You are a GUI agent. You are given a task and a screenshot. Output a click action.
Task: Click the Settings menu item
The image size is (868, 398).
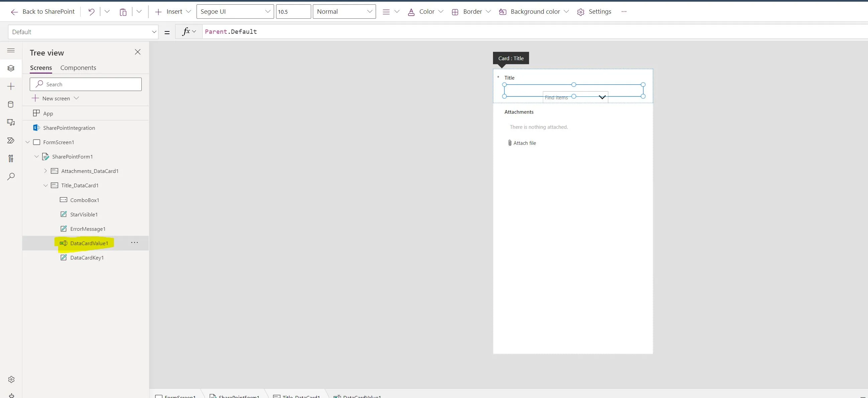(x=599, y=11)
